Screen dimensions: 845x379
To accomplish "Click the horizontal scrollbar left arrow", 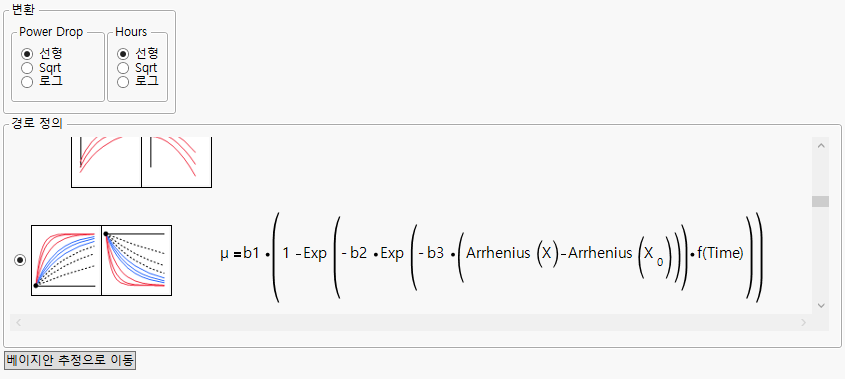I will click(18, 322).
